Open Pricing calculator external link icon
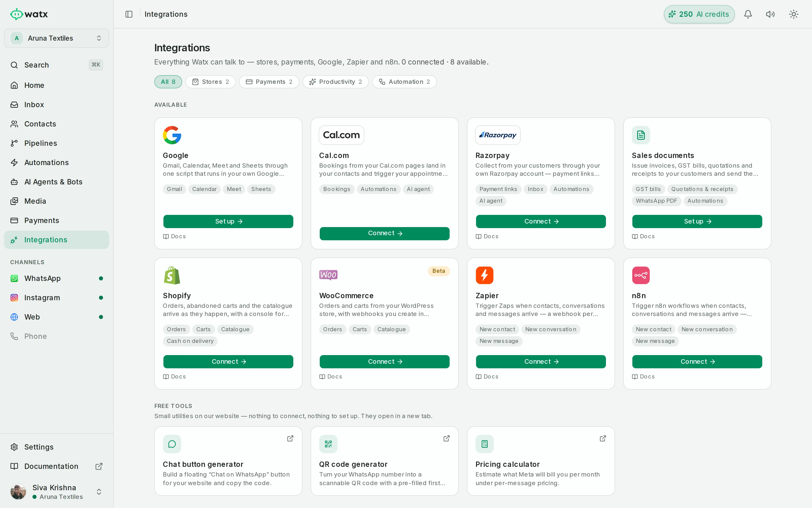812x508 pixels. [x=603, y=438]
